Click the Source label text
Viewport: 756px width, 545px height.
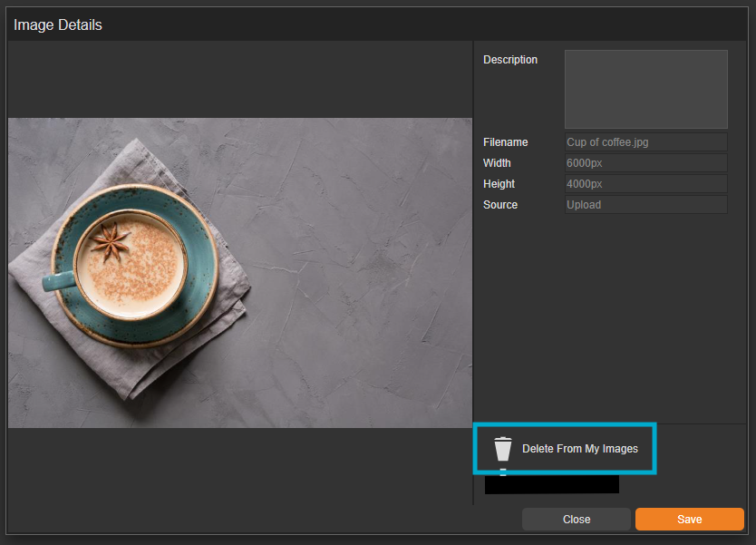point(499,204)
